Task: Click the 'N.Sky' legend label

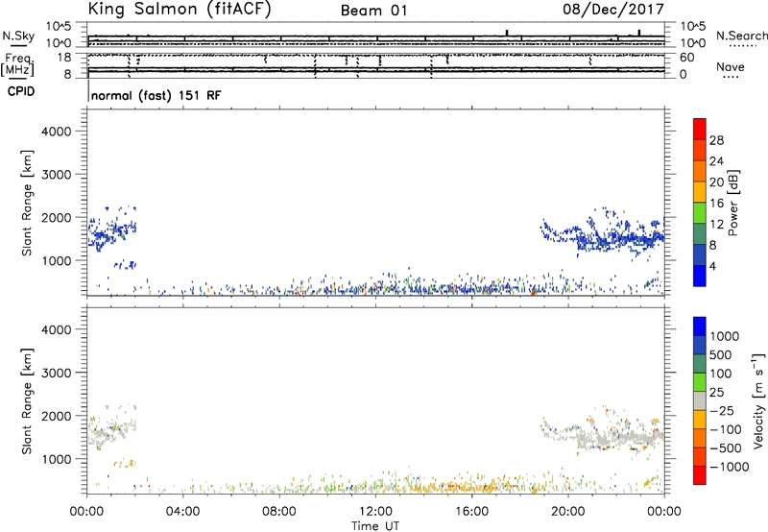Action: pos(18,36)
